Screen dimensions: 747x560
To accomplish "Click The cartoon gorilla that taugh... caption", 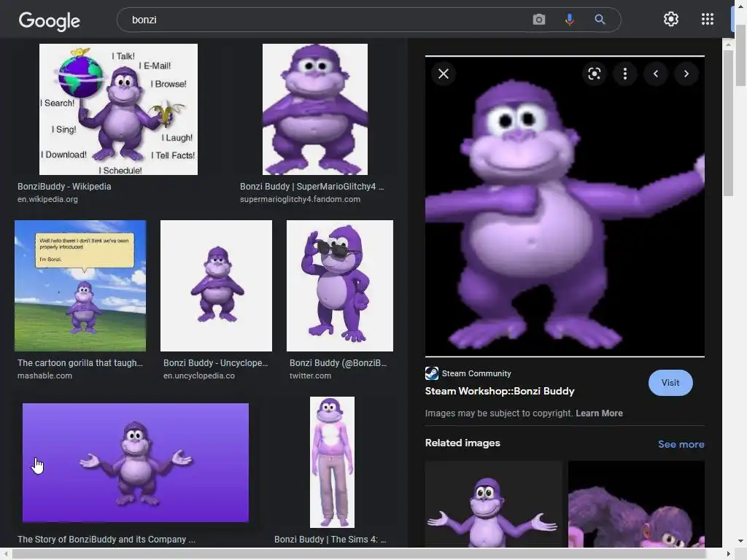I will [80, 363].
